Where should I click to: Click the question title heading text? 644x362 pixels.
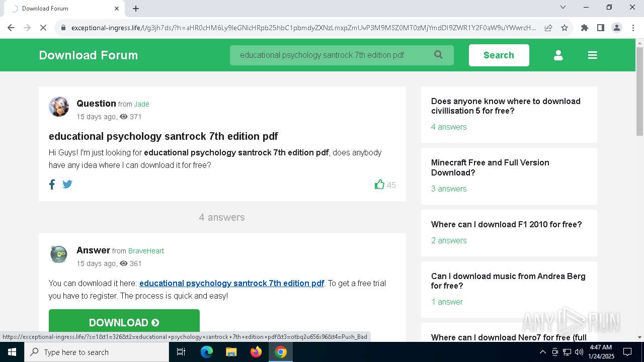[x=163, y=136]
